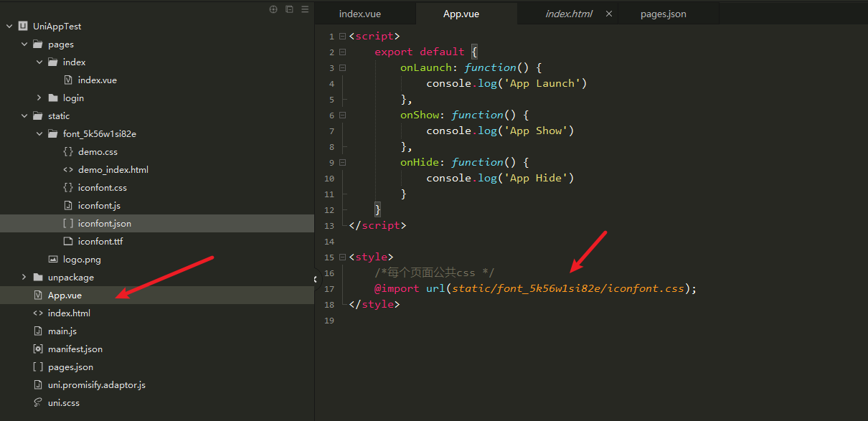The width and height of the screenshot is (868, 421).
Task: Click the bracket icon beside iconfont.json
Action: (x=68, y=224)
